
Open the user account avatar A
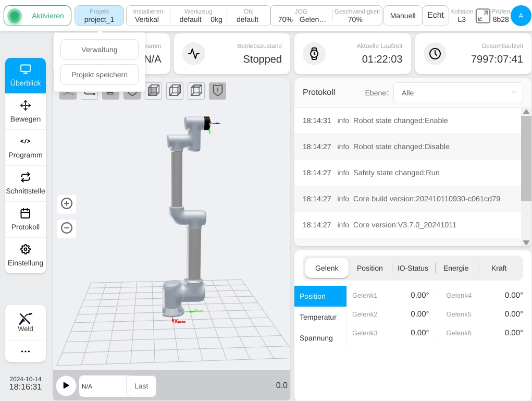[521, 16]
